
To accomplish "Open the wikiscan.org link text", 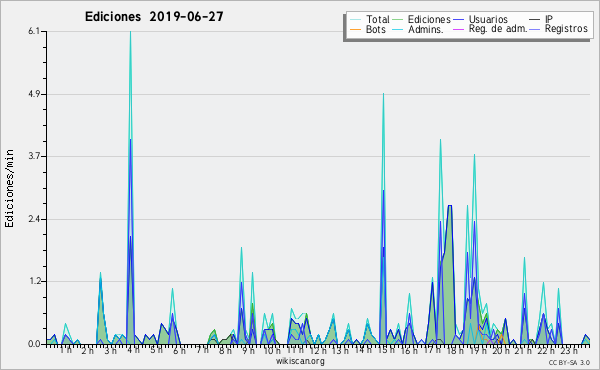I will click(300, 361).
